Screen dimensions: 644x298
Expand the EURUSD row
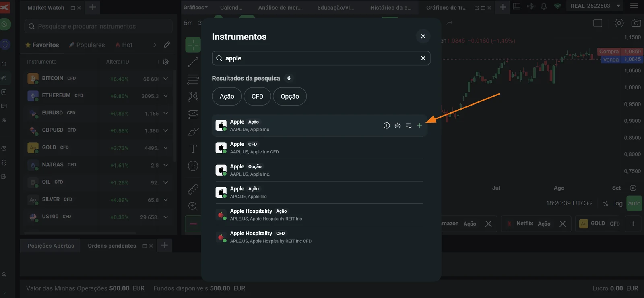pos(165,113)
